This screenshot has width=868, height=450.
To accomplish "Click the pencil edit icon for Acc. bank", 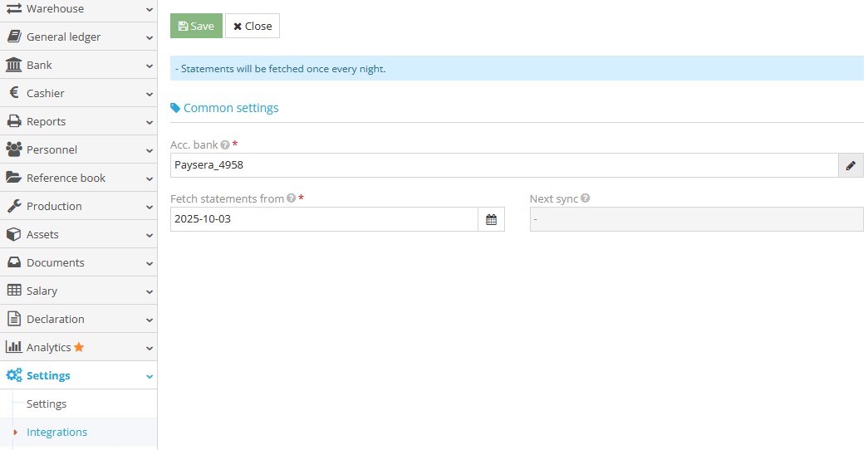I will click(x=851, y=165).
